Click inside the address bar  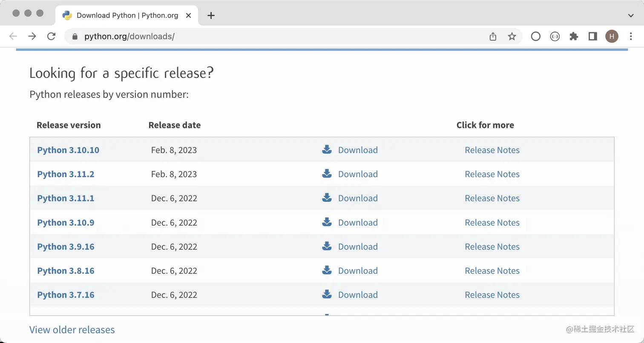click(213, 37)
